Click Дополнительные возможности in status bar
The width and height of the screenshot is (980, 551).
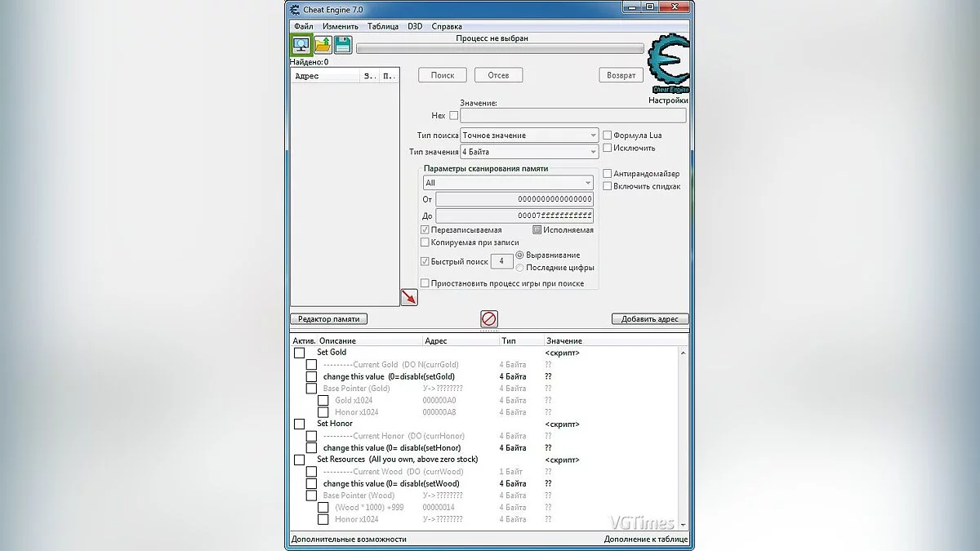(349, 540)
